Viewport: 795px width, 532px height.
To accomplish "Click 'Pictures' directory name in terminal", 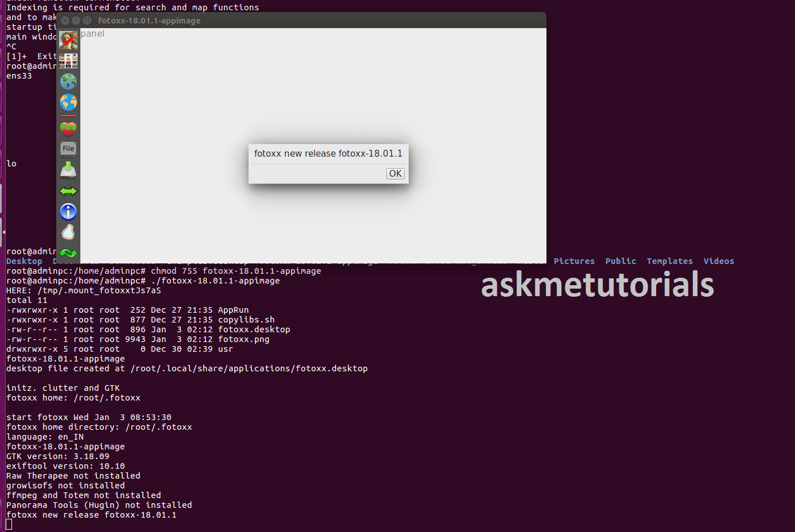I will 574,261.
